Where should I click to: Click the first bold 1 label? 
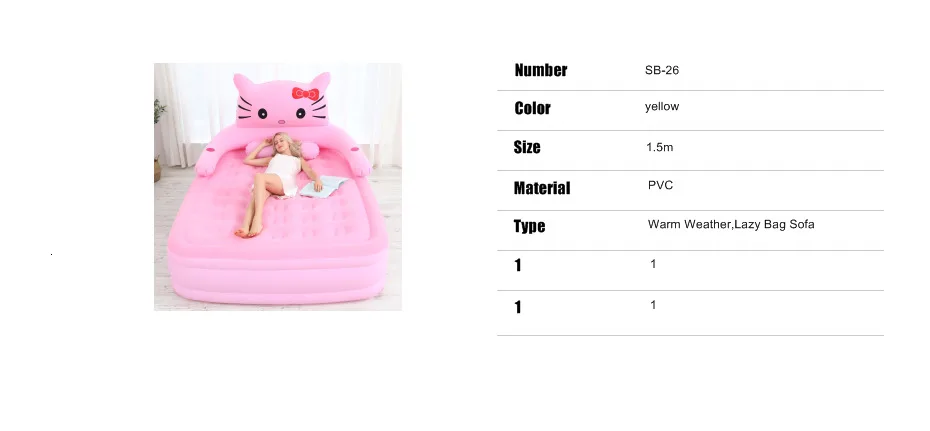[x=518, y=265]
